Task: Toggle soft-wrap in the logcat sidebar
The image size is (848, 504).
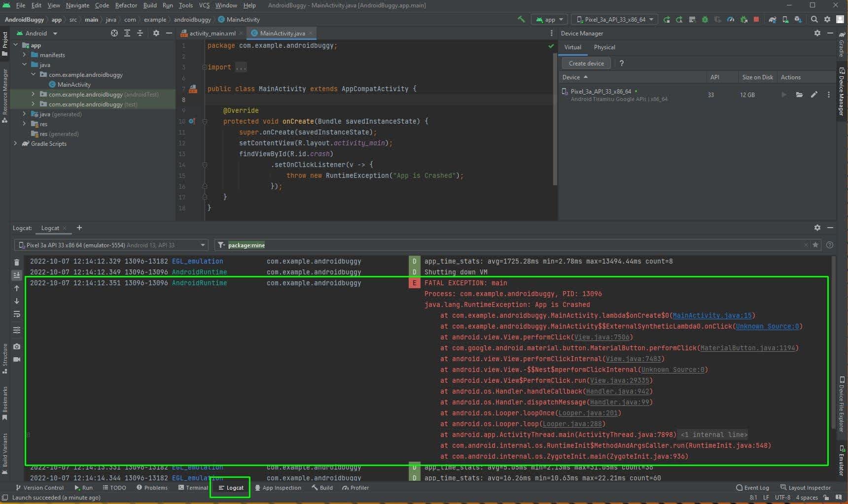Action: click(17, 314)
